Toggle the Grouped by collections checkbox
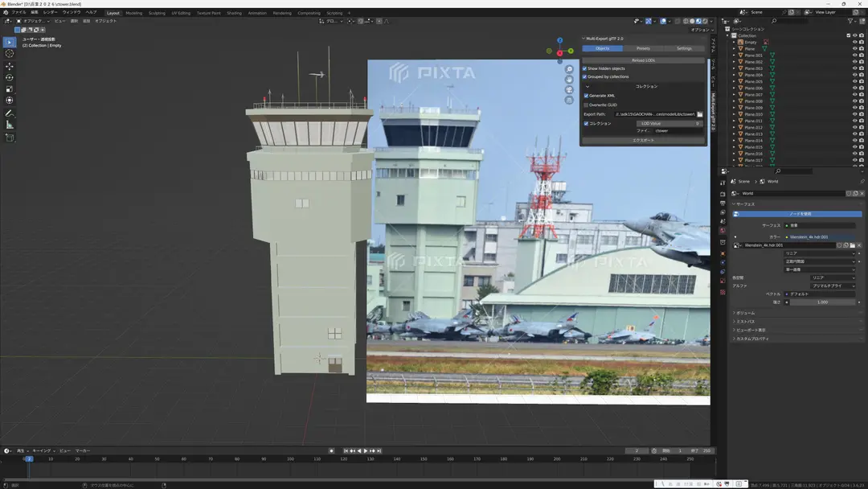This screenshot has height=489, width=868. click(584, 77)
